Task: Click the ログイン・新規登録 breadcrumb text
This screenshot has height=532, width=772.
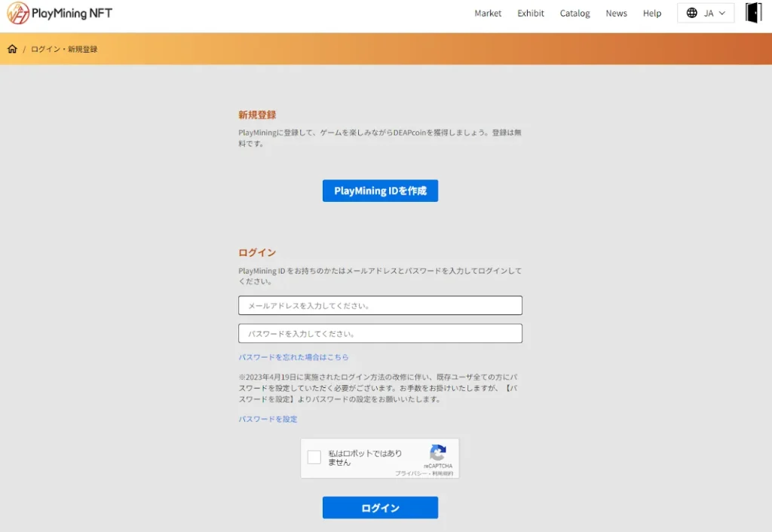Action: 64,49
